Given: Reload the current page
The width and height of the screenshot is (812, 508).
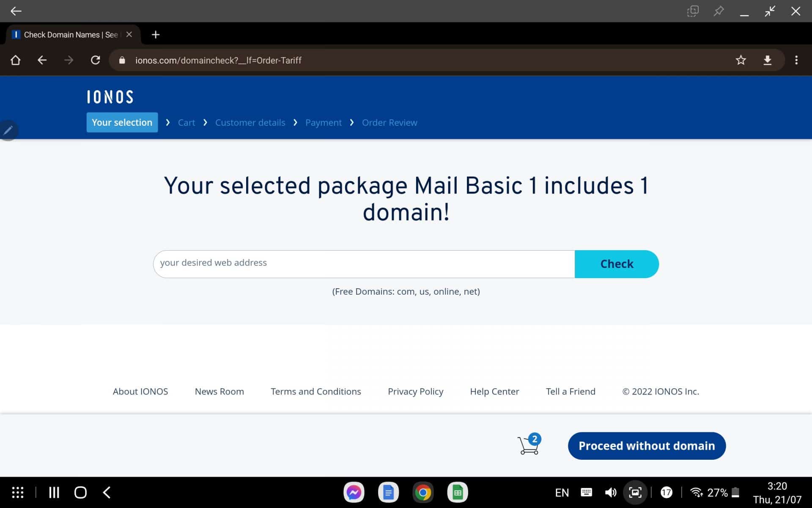Looking at the screenshot, I should pos(95,60).
